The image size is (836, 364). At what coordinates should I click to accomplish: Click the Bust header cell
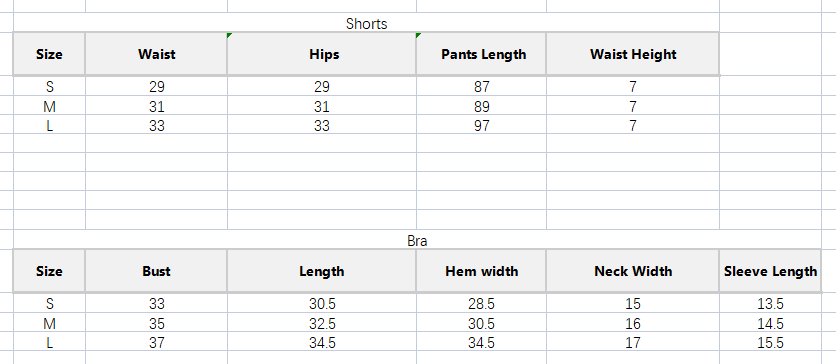[x=156, y=271]
